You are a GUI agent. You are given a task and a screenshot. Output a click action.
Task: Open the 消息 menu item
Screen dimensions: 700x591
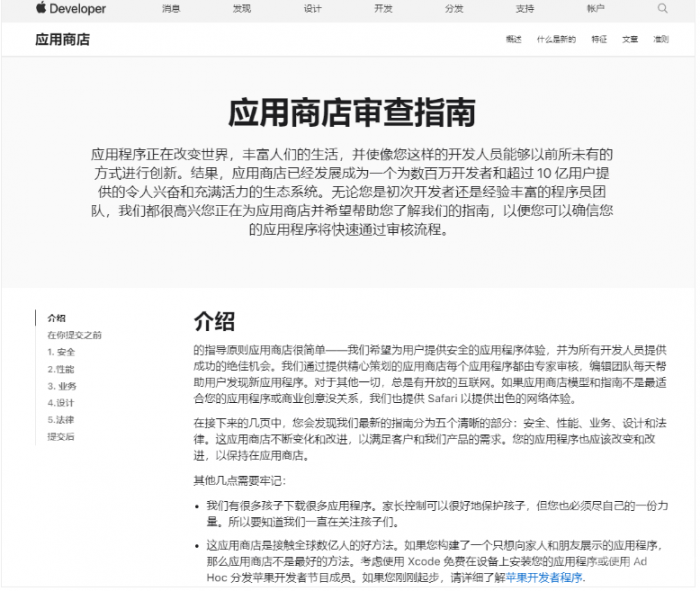click(171, 8)
